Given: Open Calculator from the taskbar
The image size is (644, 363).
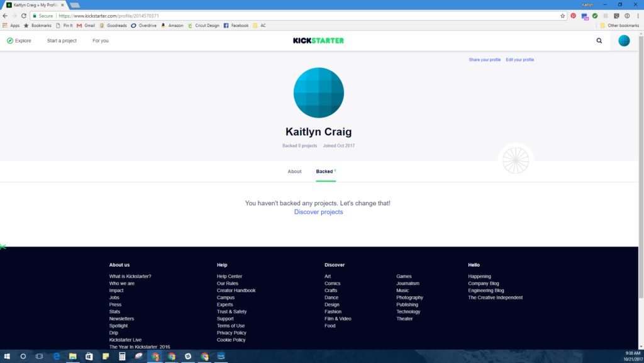Looking at the screenshot, I should pos(122,357).
